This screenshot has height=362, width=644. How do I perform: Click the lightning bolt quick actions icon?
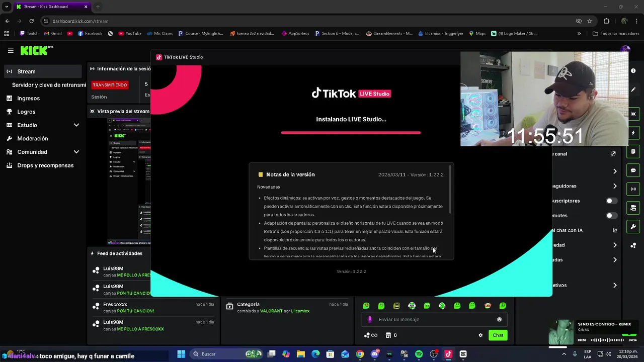point(633,133)
